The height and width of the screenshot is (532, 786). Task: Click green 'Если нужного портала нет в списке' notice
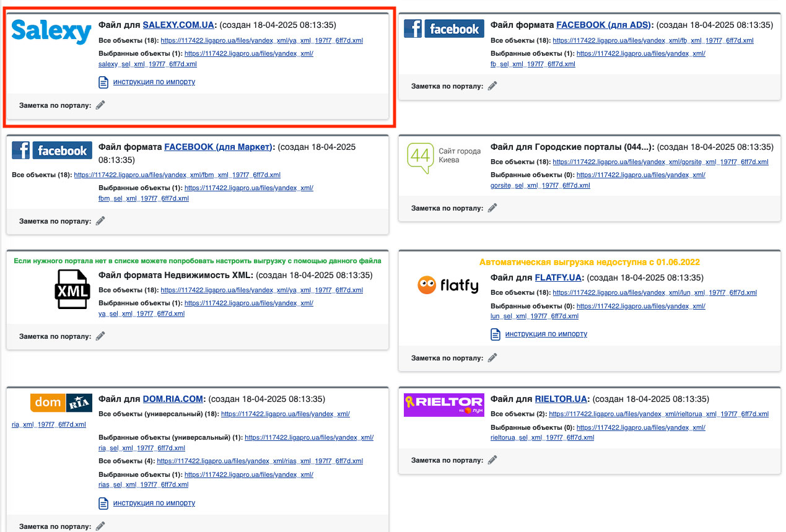tap(198, 261)
